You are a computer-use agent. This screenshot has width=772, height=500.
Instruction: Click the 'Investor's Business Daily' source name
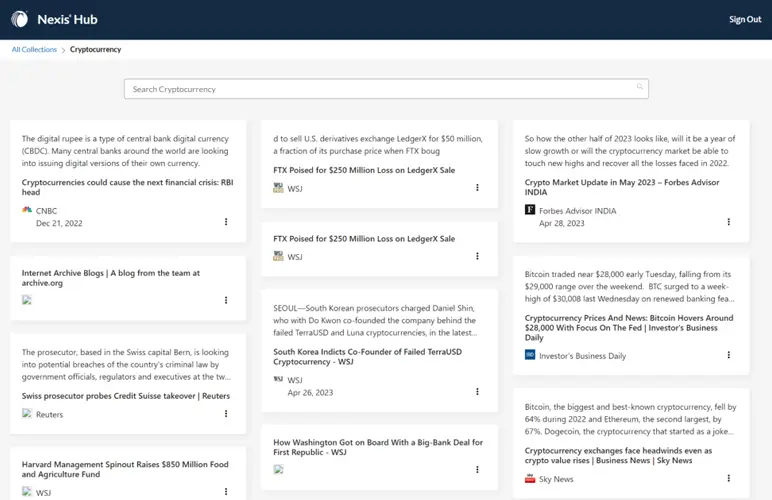(582, 356)
